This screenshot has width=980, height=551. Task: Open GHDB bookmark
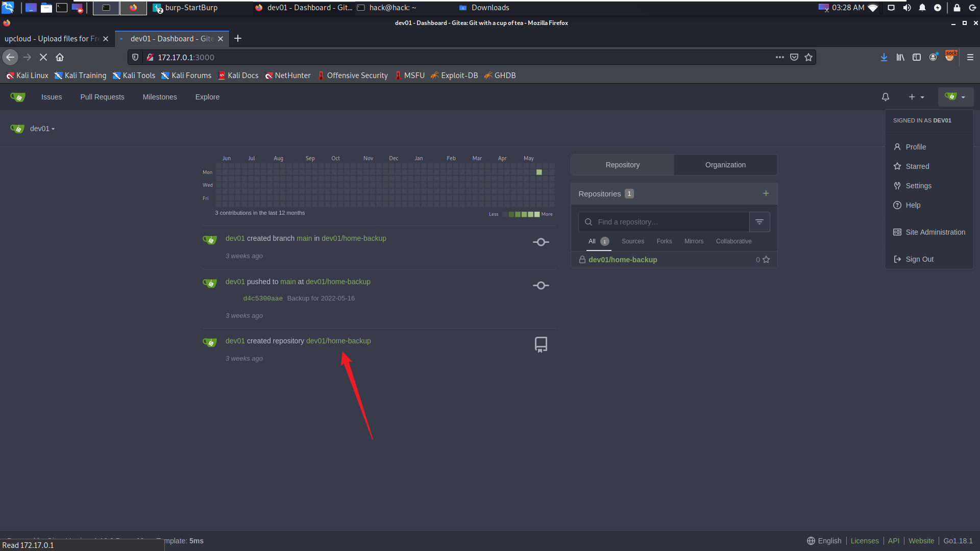[x=500, y=76]
